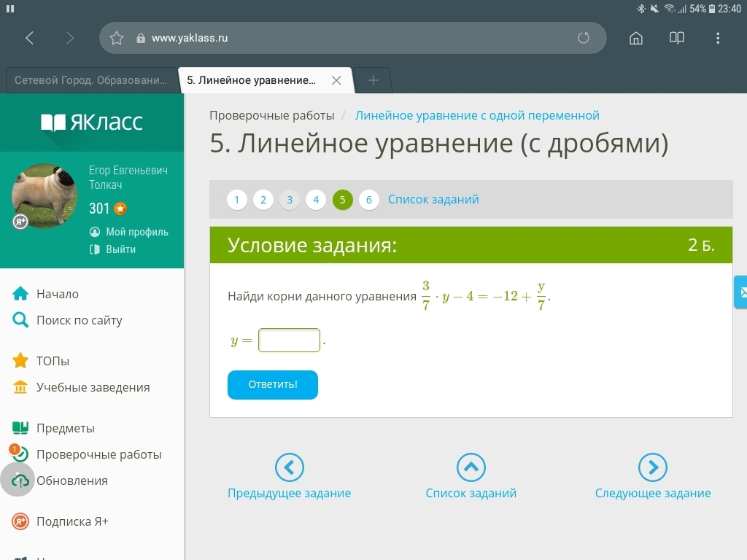The height and width of the screenshot is (560, 747).
Task: Click the Начало home icon
Action: pos(20,294)
